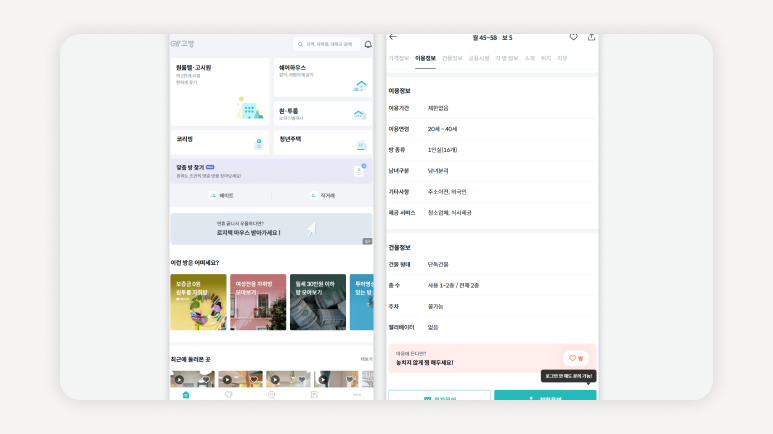This screenshot has height=434, width=773.
Task: Play the first recently viewed room video
Action: (x=179, y=380)
